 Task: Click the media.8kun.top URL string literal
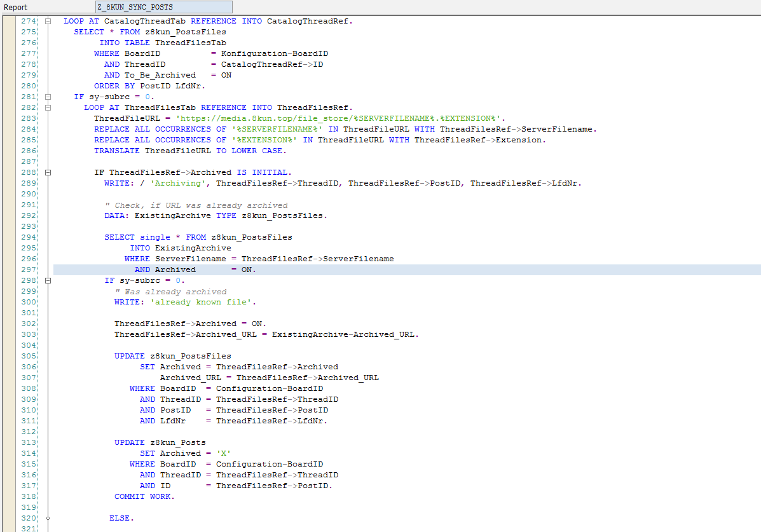click(338, 118)
